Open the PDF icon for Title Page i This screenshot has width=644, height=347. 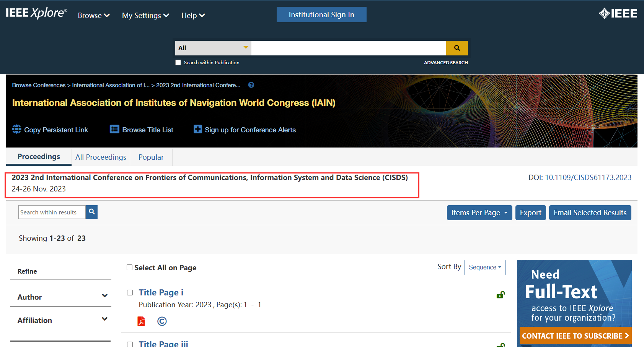point(141,321)
